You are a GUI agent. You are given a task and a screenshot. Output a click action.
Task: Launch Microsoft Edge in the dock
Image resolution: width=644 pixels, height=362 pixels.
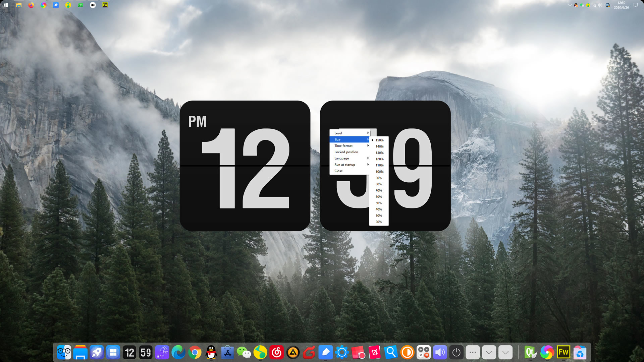178,352
